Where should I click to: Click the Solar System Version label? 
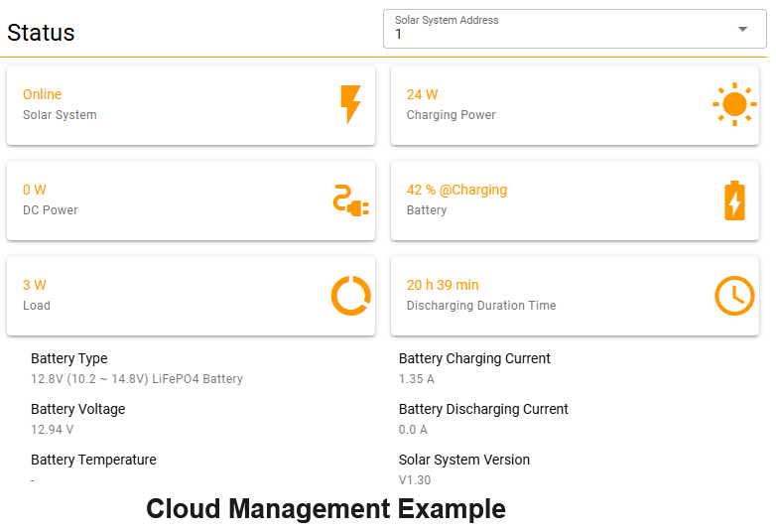pyautogui.click(x=463, y=460)
